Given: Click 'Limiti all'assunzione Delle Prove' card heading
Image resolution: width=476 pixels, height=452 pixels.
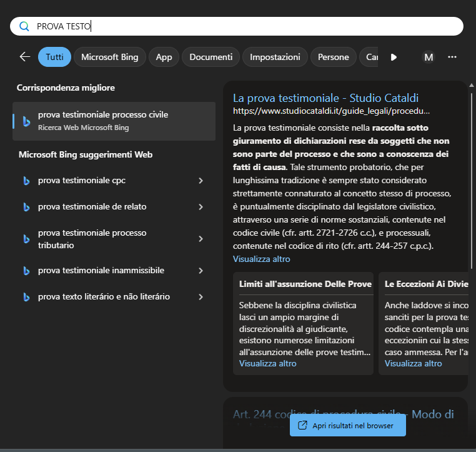Looking at the screenshot, I should click(305, 284).
